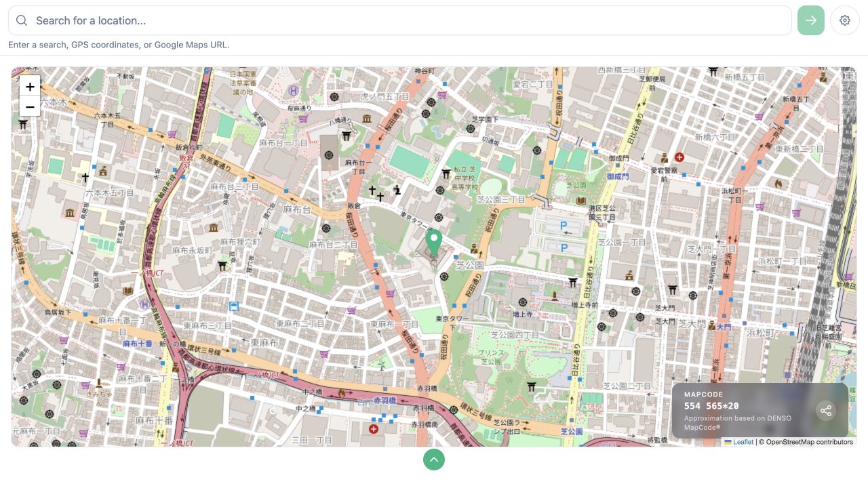Screen dimensions: 868x488
Task: Expand the panel with the bottom chevron
Action: tap(434, 460)
